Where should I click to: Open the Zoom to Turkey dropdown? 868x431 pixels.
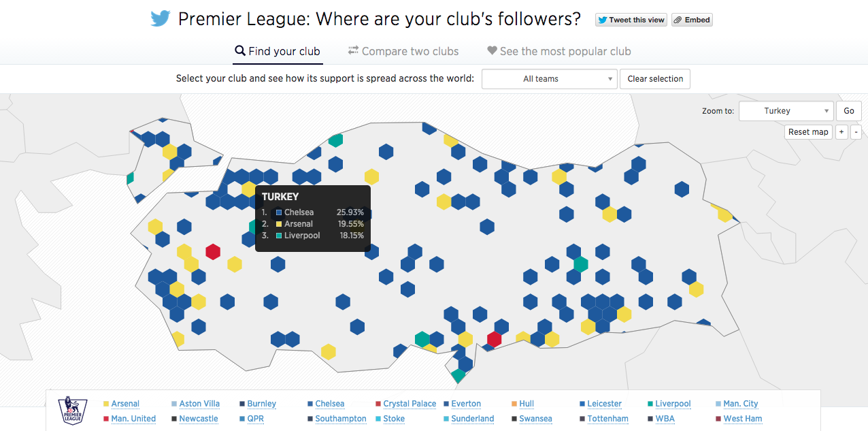tap(786, 111)
